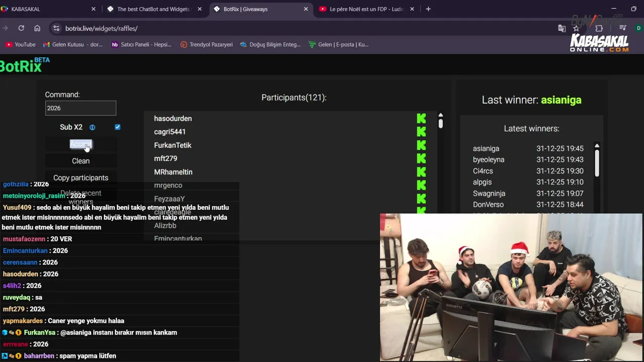Click the latest winners scrollbar
This screenshot has width=644, height=362.
point(597,162)
